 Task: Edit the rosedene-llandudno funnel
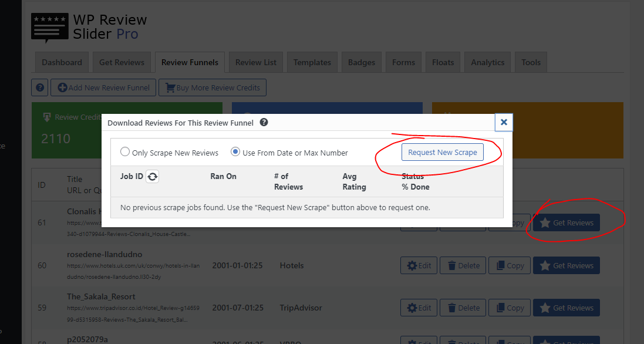(419, 265)
